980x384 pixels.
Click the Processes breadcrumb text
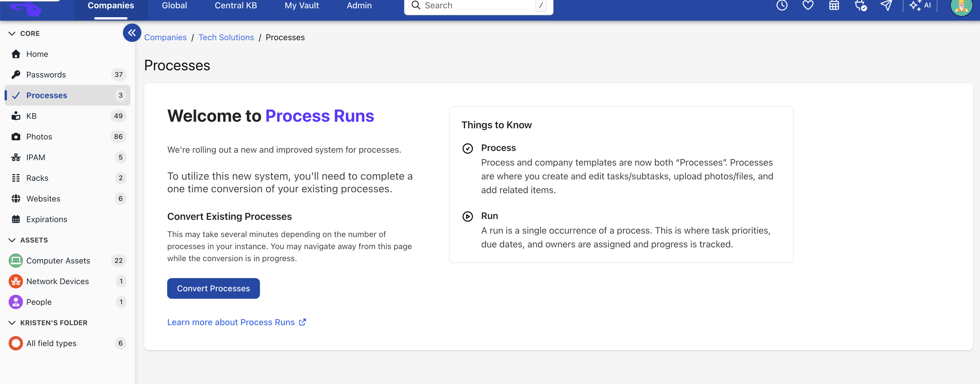(285, 37)
